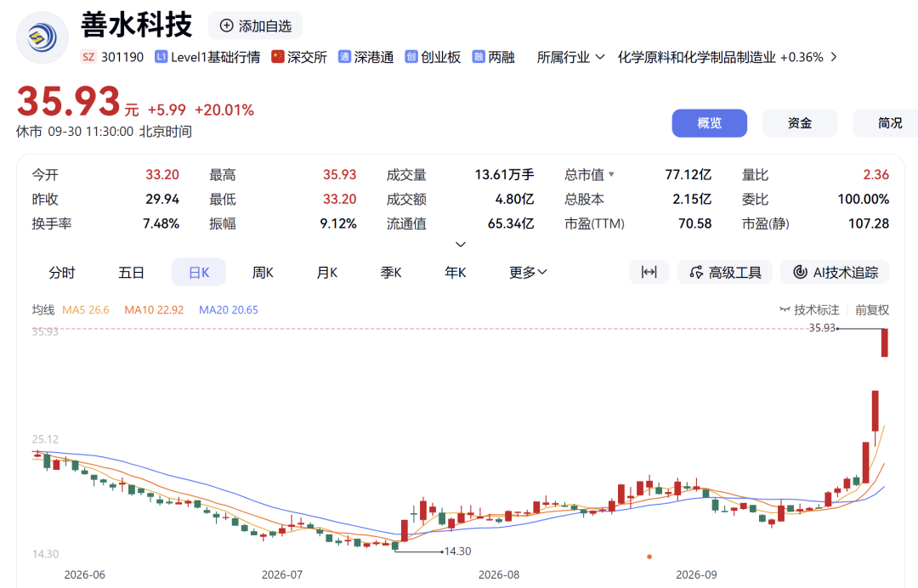This screenshot has height=588, width=918.
Task: Click the 深港通 label
Action: [373, 57]
